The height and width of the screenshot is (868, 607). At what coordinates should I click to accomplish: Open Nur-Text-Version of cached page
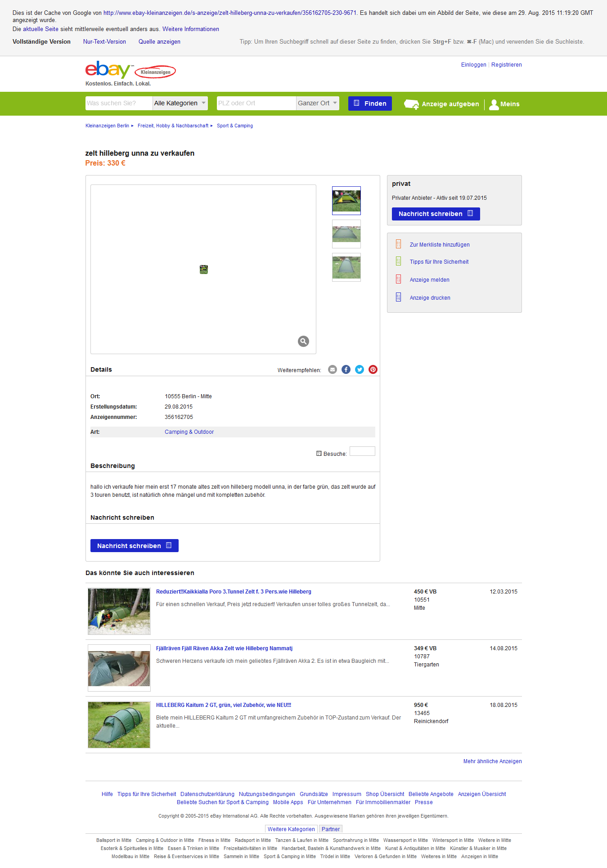pos(104,41)
